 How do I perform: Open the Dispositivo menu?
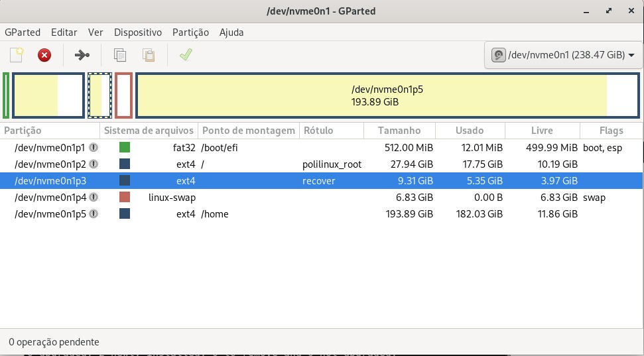tap(138, 32)
